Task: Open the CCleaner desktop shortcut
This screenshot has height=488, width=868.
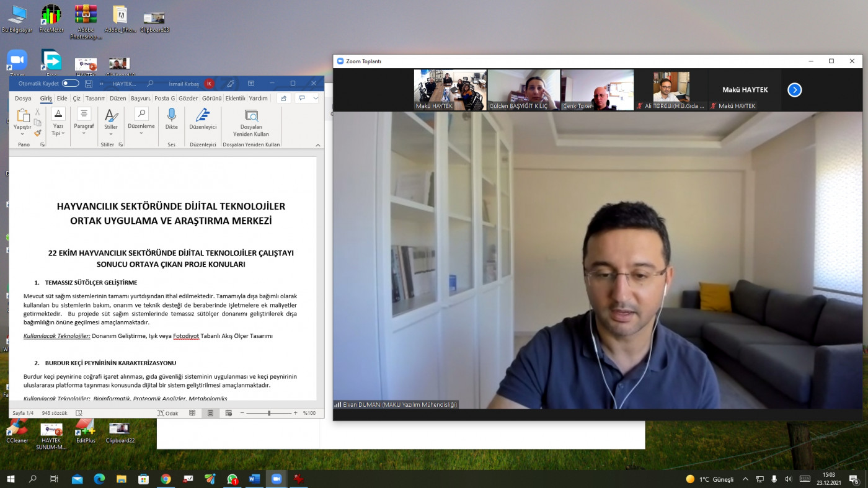Action: point(17,432)
